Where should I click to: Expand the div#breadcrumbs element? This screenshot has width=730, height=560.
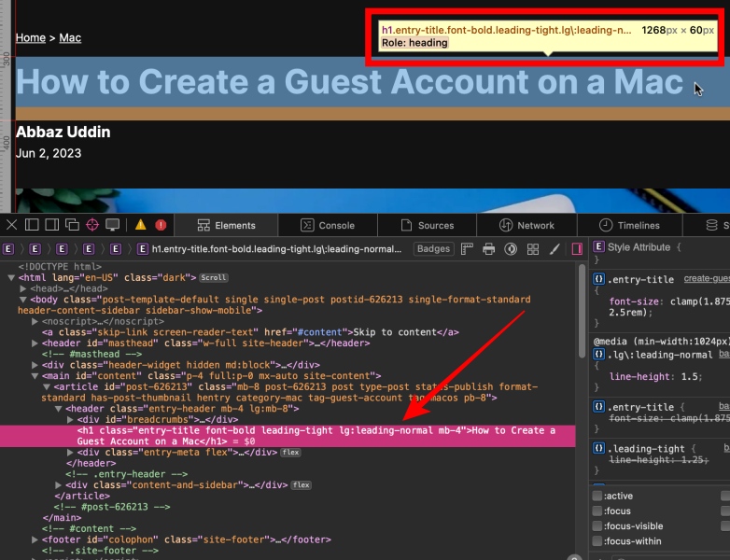(x=70, y=419)
